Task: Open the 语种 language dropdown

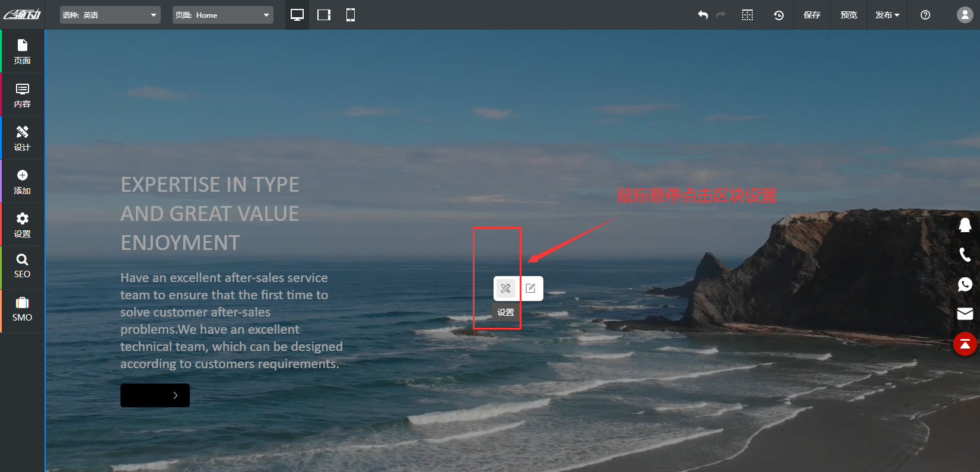Action: (110, 15)
